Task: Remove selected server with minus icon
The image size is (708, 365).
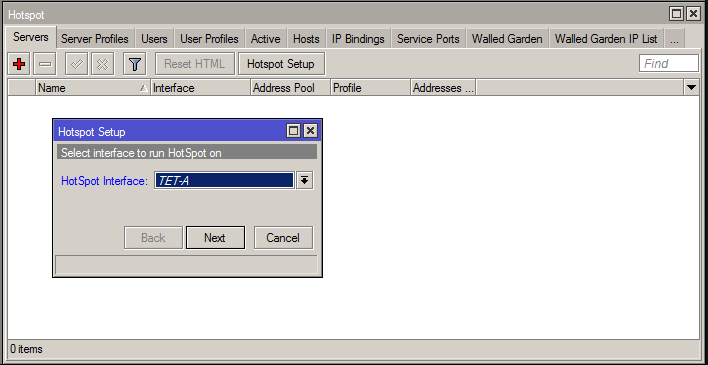Action: point(45,64)
